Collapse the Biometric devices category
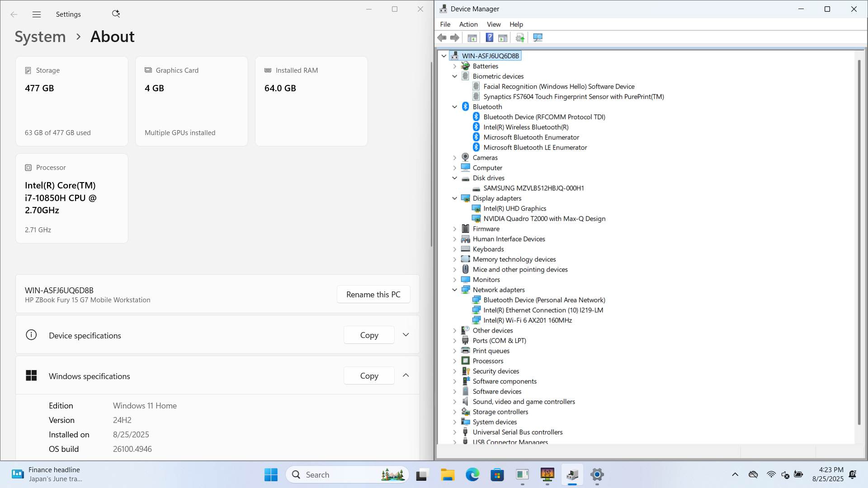Viewport: 868px width, 488px height. click(455, 76)
